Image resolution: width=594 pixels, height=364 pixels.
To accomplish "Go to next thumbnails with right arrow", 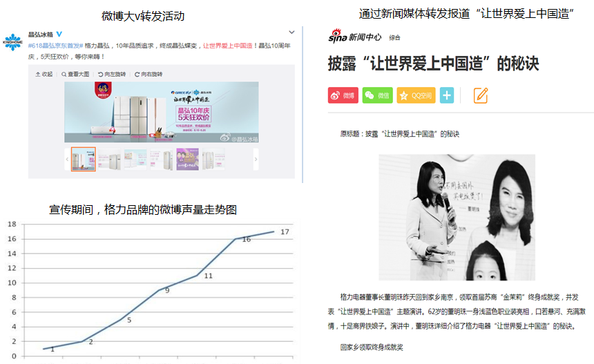I will [x=256, y=159].
